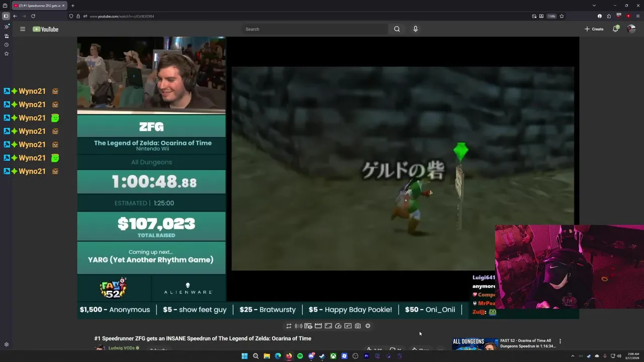Open sidebar synced tabs icon
This screenshot has width=644, height=362.
(7, 36)
